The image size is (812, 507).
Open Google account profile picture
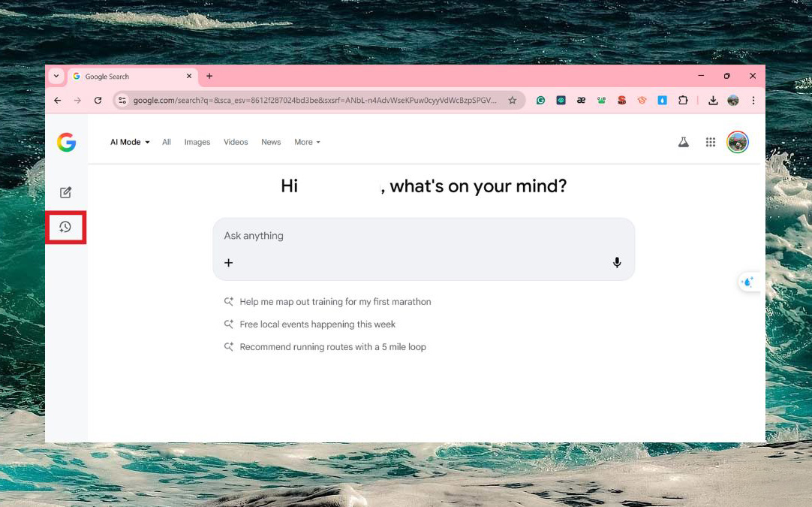tap(737, 142)
